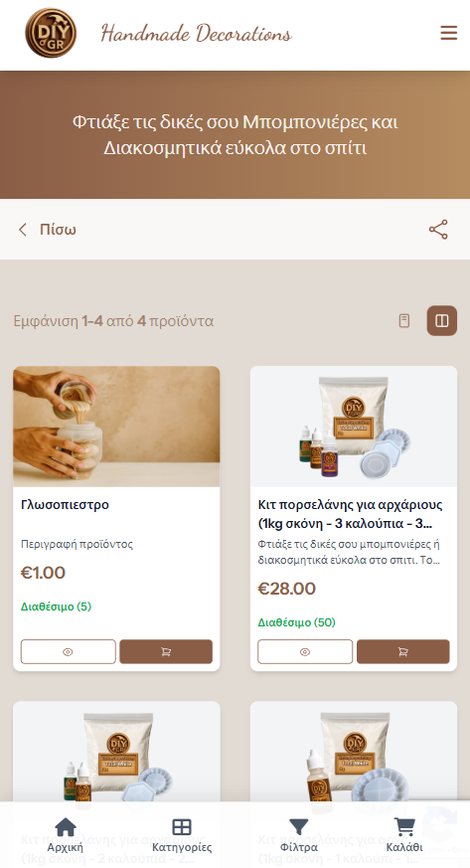Switch to two-column grid view

[442, 320]
